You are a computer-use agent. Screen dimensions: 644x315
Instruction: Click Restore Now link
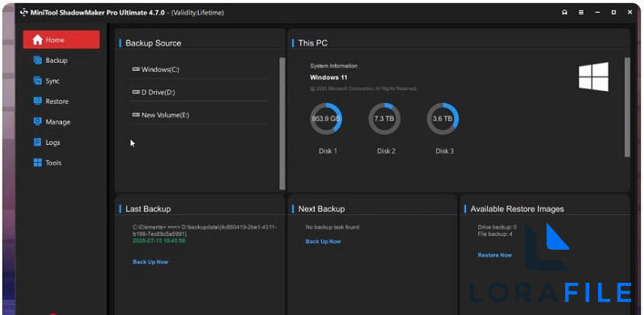[x=495, y=255]
